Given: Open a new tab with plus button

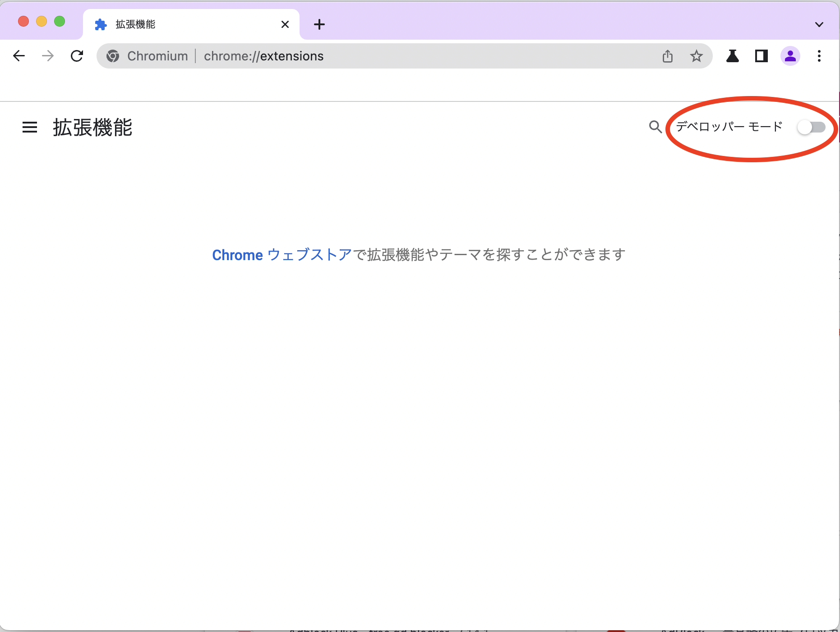Looking at the screenshot, I should pos(319,24).
